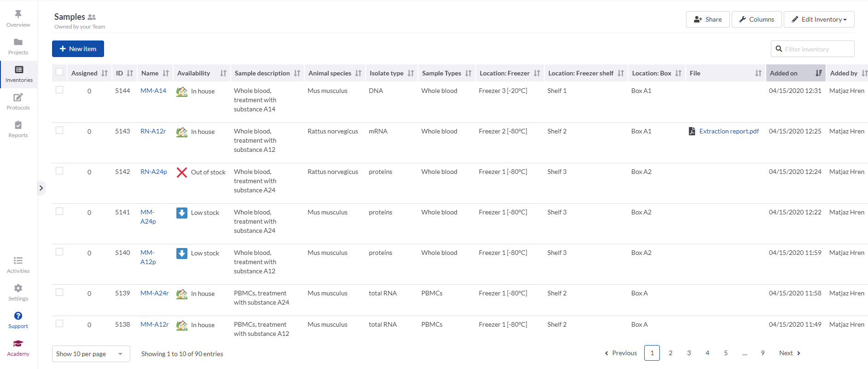The width and height of the screenshot is (868, 369).
Task: Open Protocols edit icon in sidebar
Action: [18, 97]
